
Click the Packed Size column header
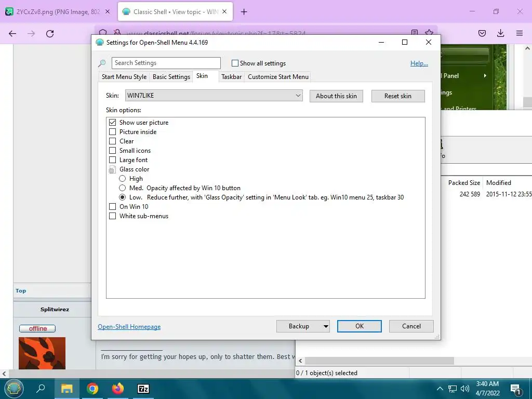464,183
